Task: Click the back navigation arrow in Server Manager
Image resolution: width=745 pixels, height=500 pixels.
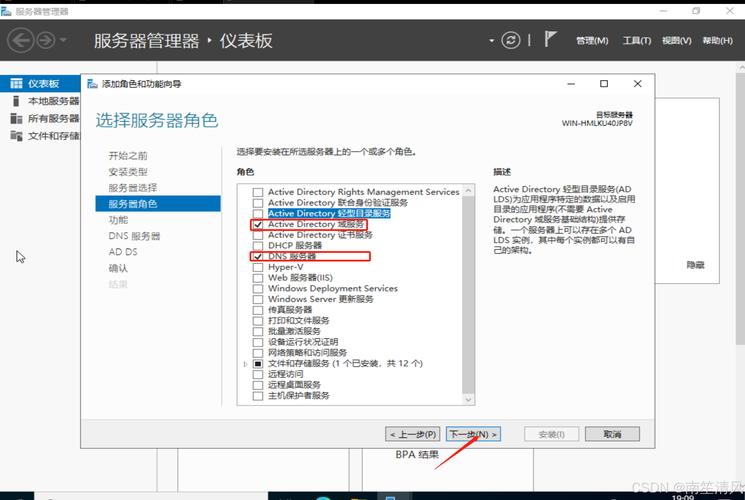Action: (x=20, y=40)
